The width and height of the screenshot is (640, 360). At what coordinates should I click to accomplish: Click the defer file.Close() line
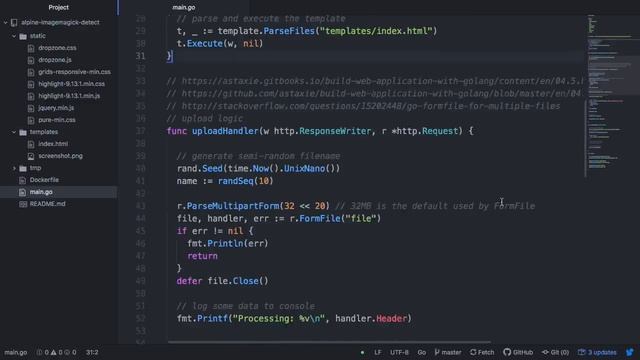point(222,281)
